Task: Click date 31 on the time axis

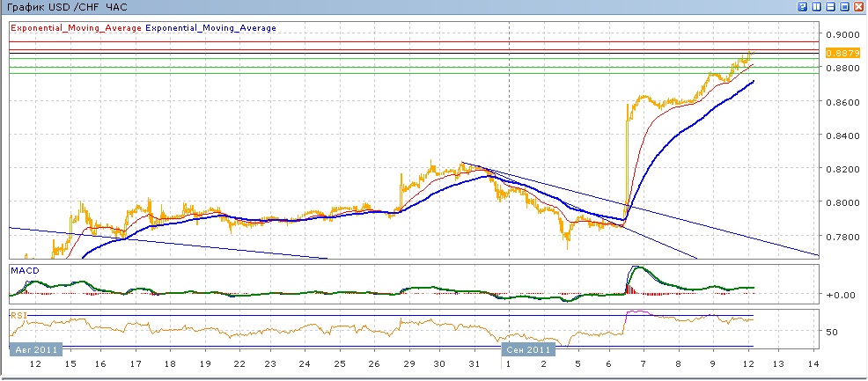Action: click(475, 364)
